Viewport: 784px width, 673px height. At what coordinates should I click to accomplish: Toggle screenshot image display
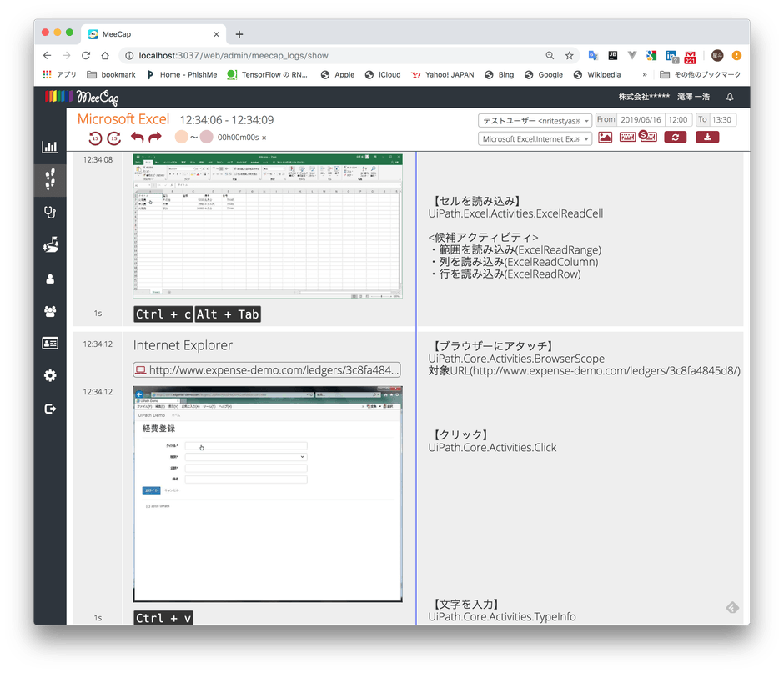click(x=606, y=137)
